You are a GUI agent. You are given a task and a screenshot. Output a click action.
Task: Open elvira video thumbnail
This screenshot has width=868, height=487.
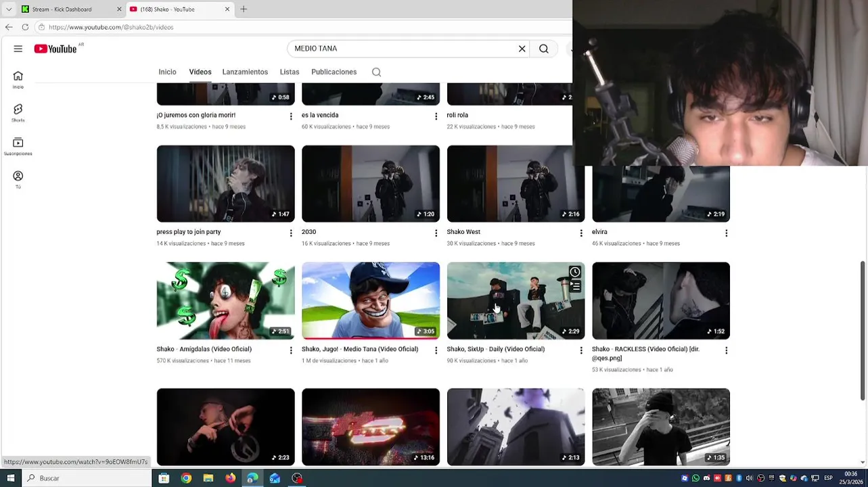pos(661,193)
